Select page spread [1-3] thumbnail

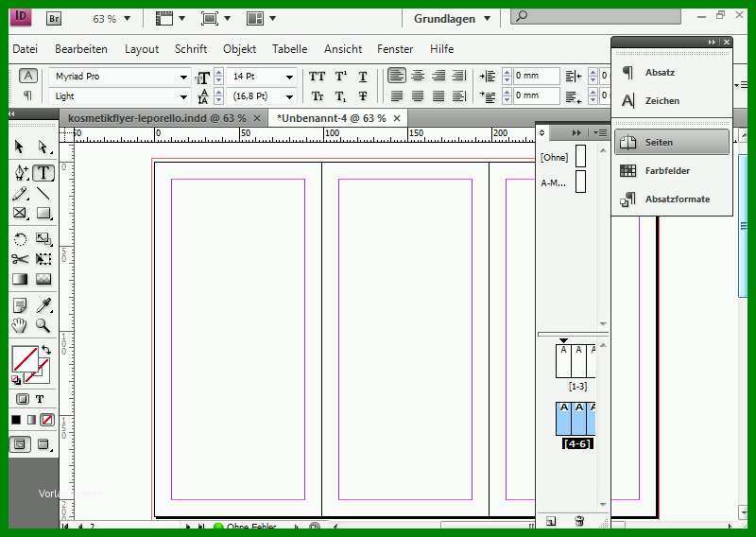tap(576, 361)
